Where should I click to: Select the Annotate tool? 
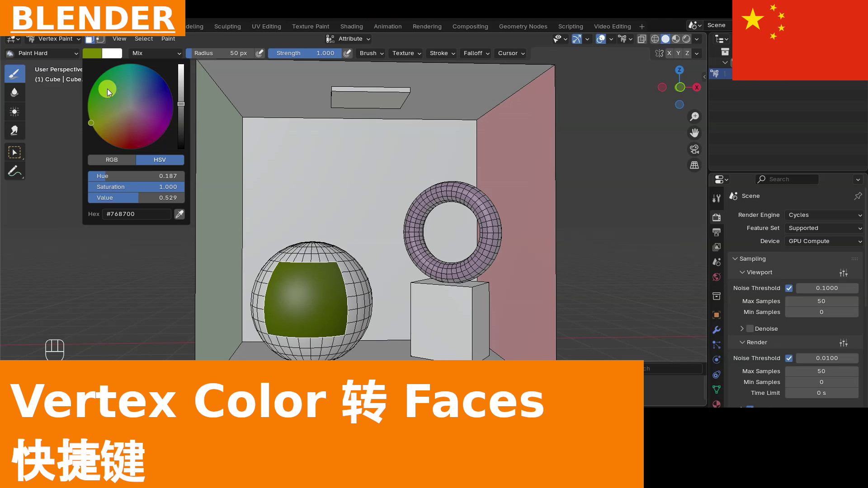tap(14, 171)
